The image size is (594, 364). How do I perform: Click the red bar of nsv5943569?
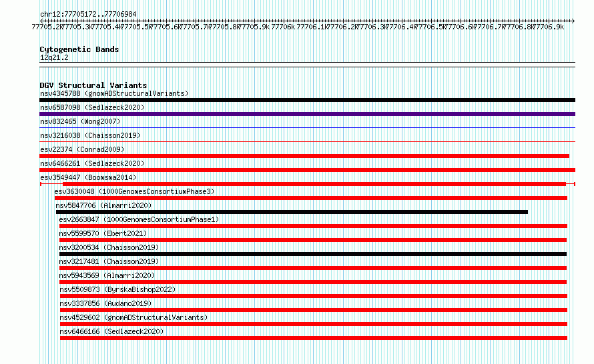[313, 282]
